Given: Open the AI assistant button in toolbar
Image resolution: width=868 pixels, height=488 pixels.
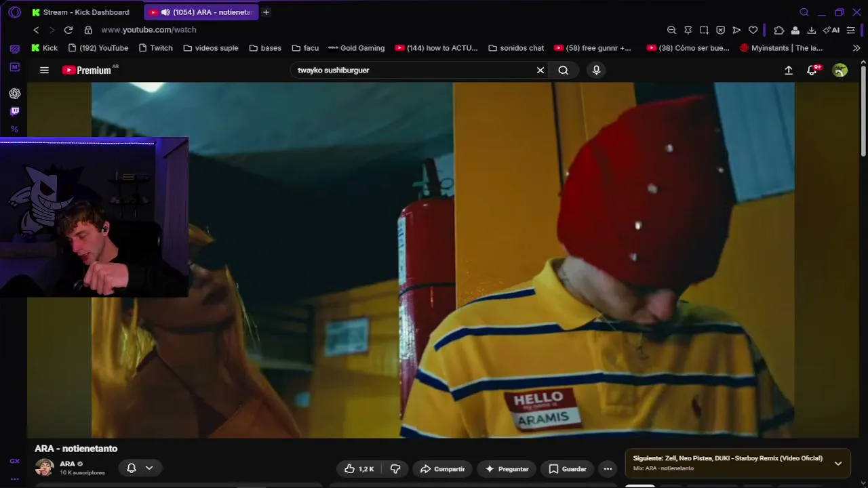Looking at the screenshot, I should point(831,30).
